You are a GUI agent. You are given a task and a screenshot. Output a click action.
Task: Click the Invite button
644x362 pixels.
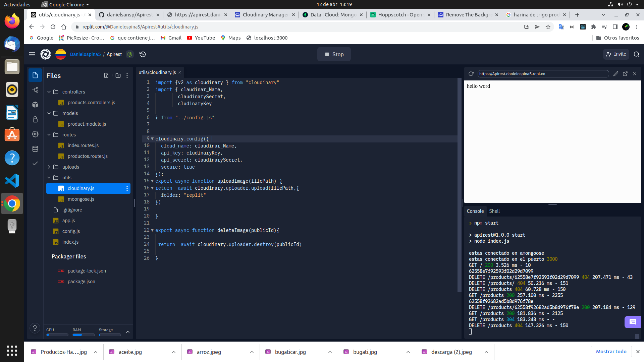(x=616, y=54)
